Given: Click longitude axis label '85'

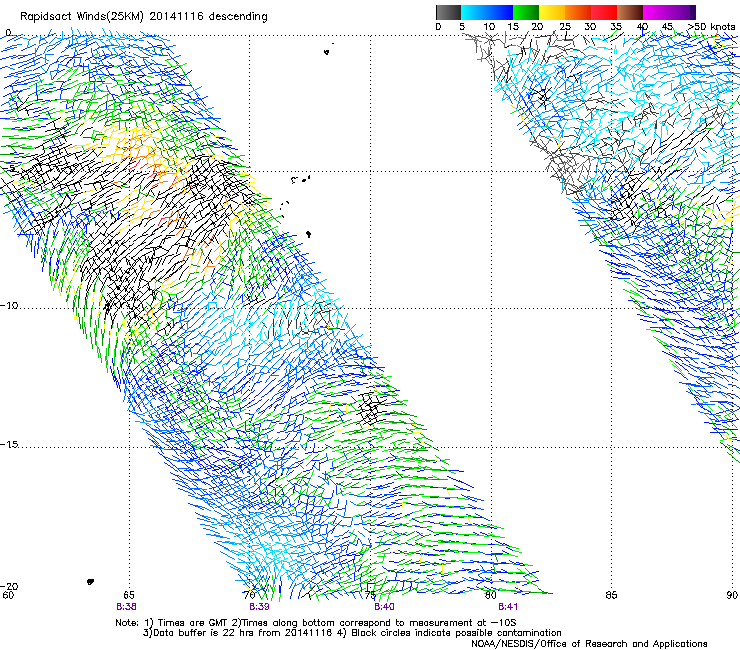Looking at the screenshot, I should [611, 595].
